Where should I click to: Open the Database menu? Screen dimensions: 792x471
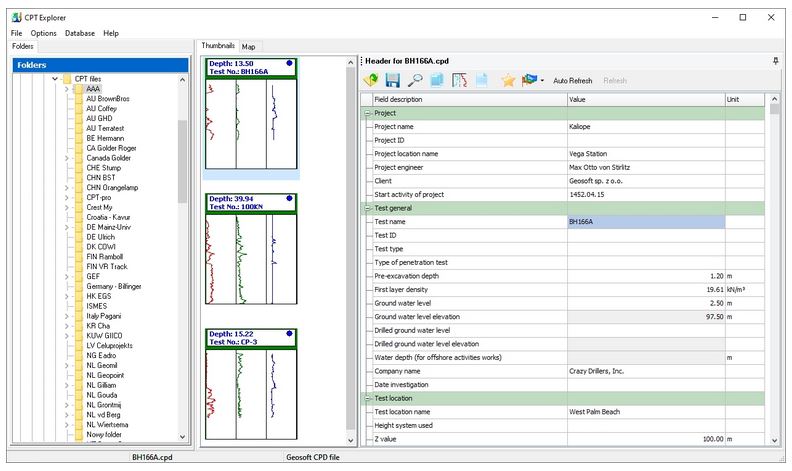coord(80,33)
